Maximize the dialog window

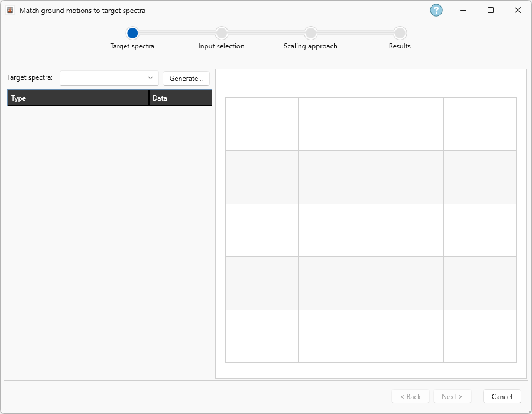coord(491,10)
